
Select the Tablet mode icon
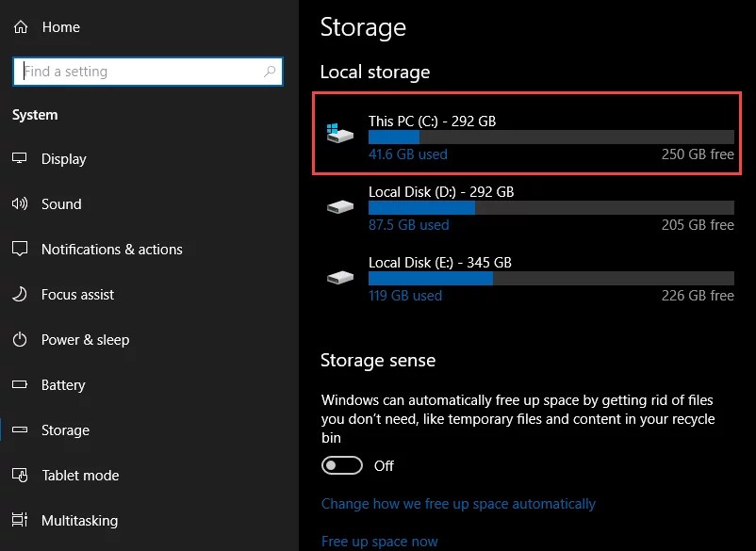tap(20, 476)
